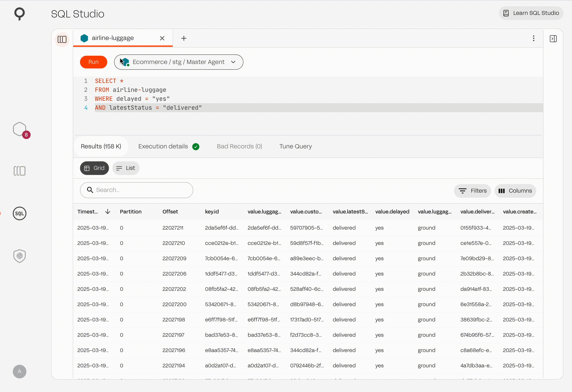
Task: Open the Filters panel
Action: [x=472, y=191]
